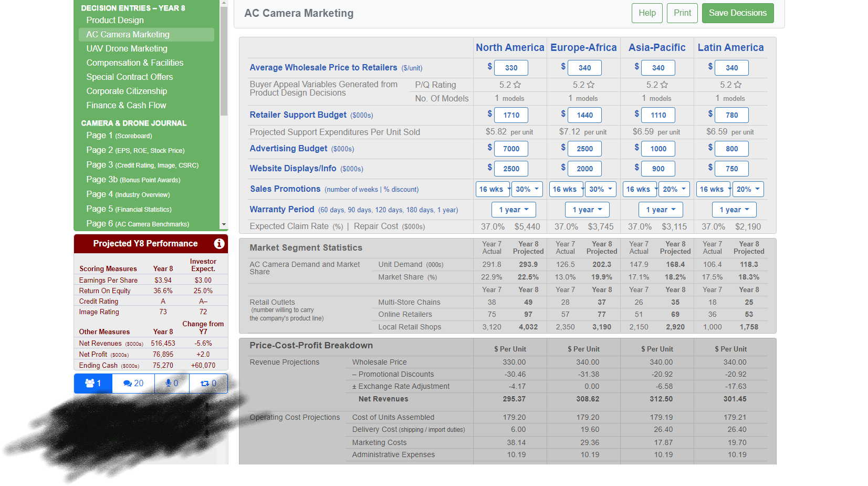
Task: Open North America warranty period dropdown
Action: tap(514, 210)
